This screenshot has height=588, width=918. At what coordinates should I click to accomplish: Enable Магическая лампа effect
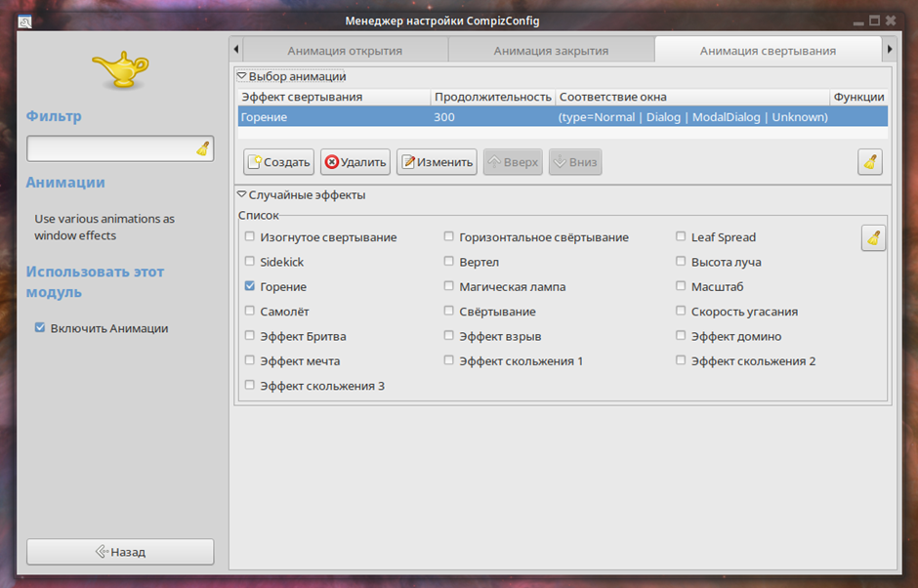pyautogui.click(x=449, y=286)
